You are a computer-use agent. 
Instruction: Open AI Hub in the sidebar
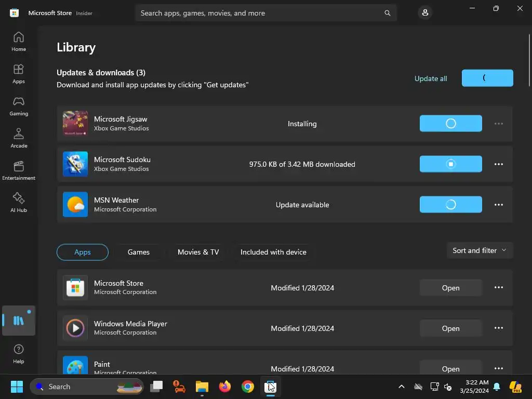click(19, 203)
